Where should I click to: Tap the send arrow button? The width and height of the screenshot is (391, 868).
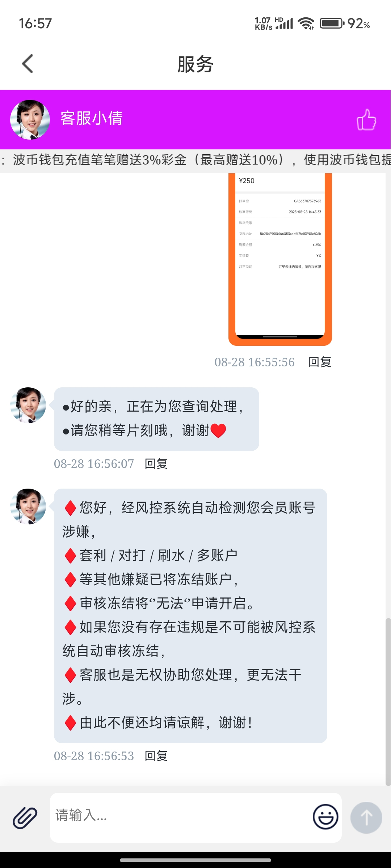click(x=366, y=817)
